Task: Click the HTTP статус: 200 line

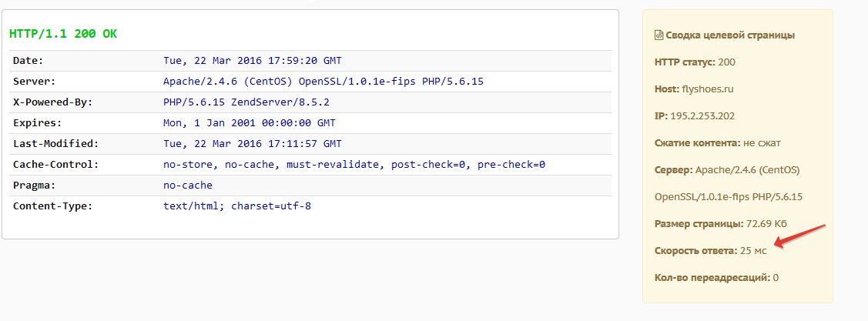Action: tap(695, 62)
